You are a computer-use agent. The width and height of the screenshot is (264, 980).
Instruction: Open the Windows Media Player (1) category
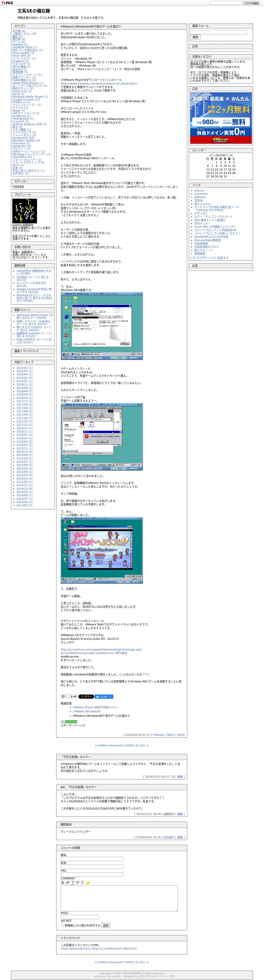pos(30,97)
